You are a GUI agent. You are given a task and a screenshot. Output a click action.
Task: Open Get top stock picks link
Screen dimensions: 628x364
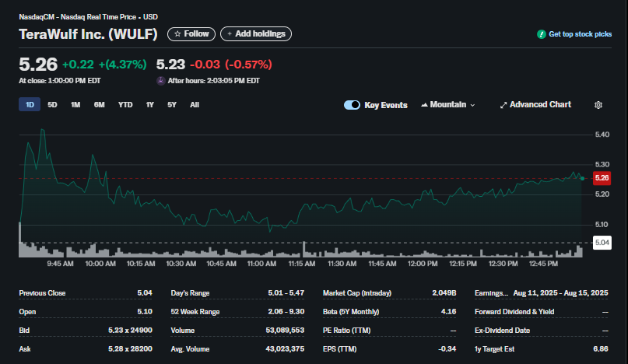pos(580,34)
